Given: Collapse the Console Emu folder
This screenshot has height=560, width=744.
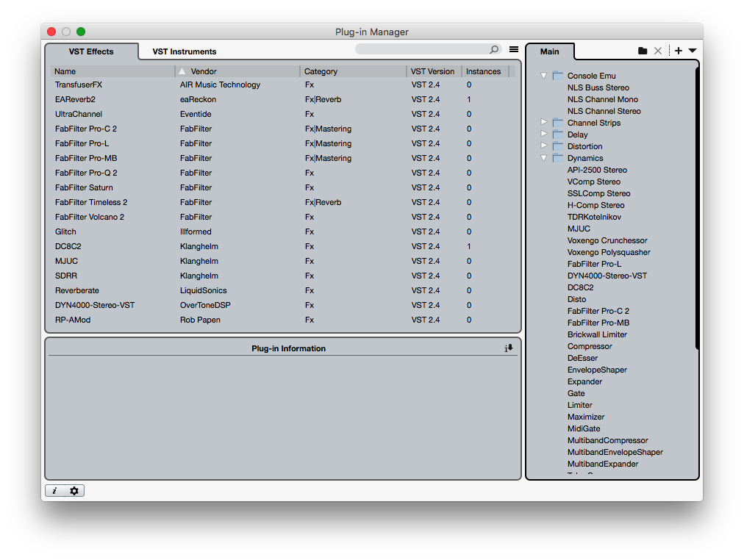Looking at the screenshot, I should tap(543, 76).
